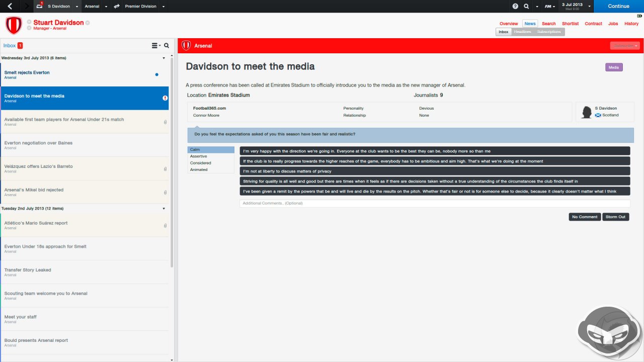This screenshot has width=644, height=362.
Task: Select the Calm tone
Action: pos(211,150)
